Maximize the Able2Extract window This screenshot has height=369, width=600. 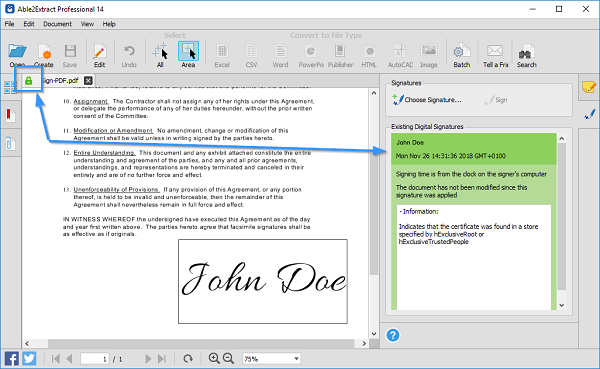tap(559, 9)
